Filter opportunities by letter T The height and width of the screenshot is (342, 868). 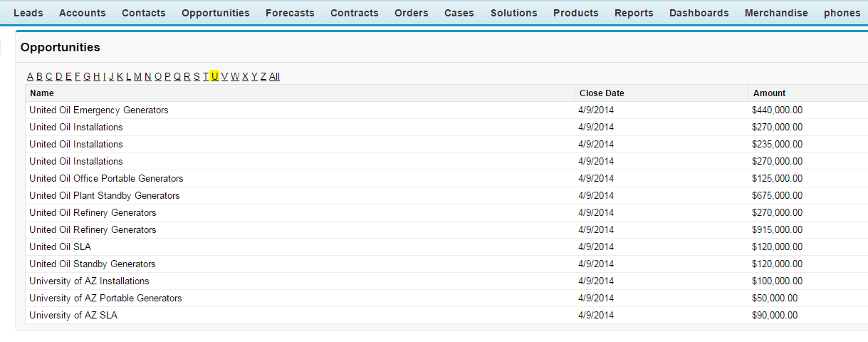point(206,76)
